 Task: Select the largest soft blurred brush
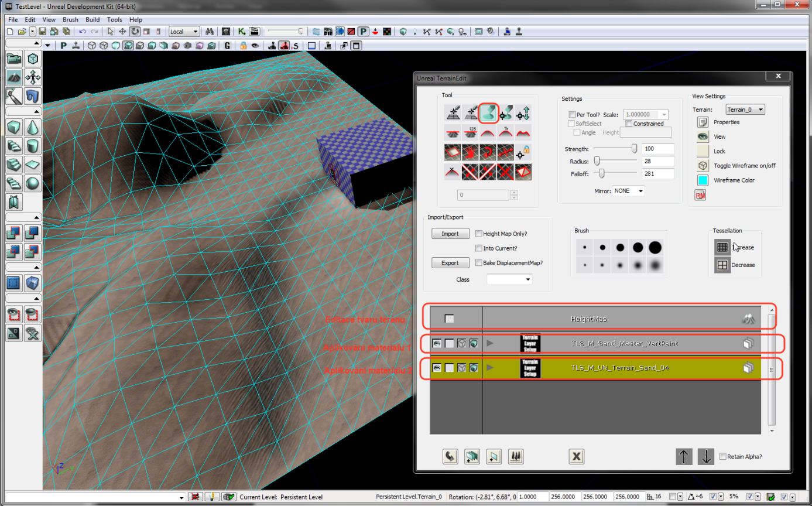coord(655,266)
